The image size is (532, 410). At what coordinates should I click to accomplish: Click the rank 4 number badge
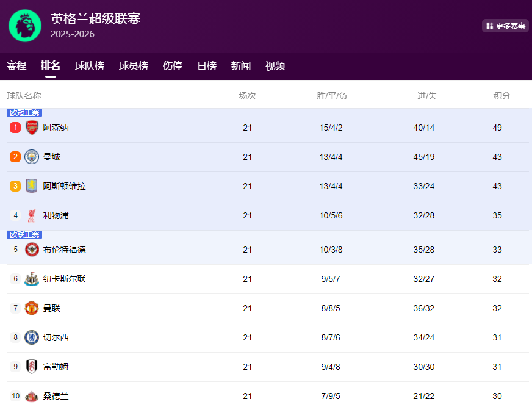tap(15, 215)
